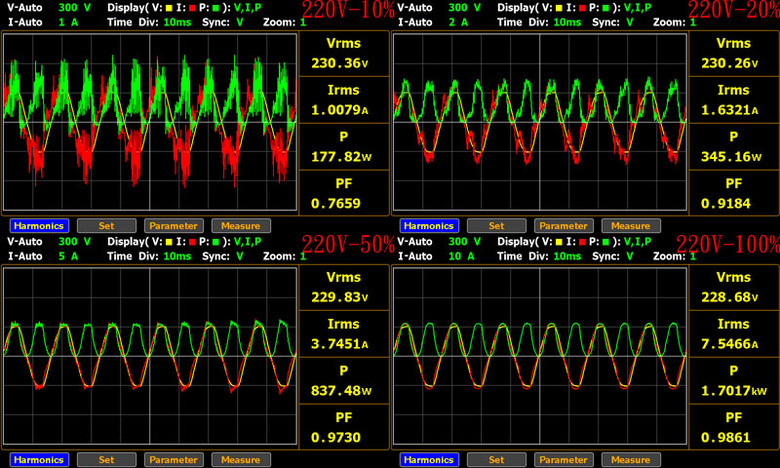Click the I-Auto range value 10 A
This screenshot has width=780, height=468.
coord(461,256)
